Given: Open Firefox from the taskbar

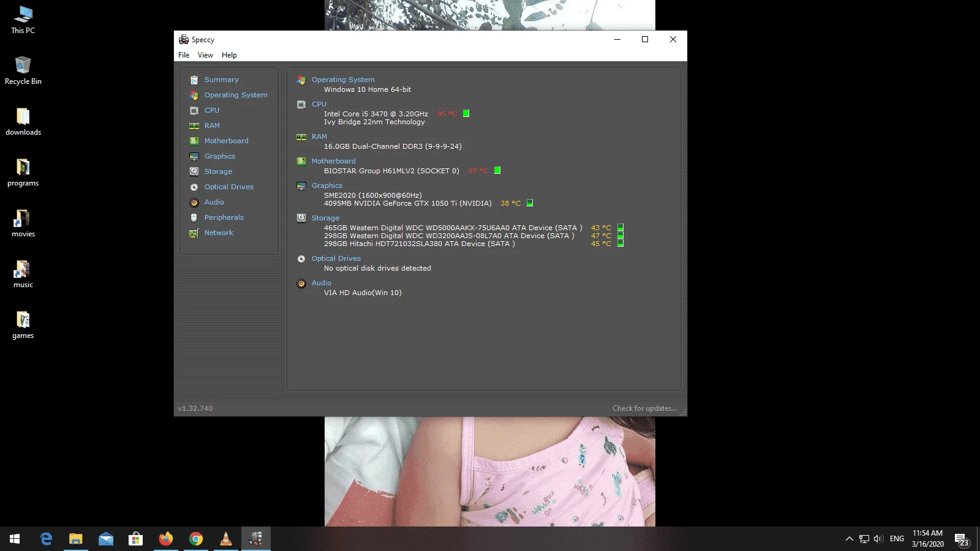Looking at the screenshot, I should point(166,539).
